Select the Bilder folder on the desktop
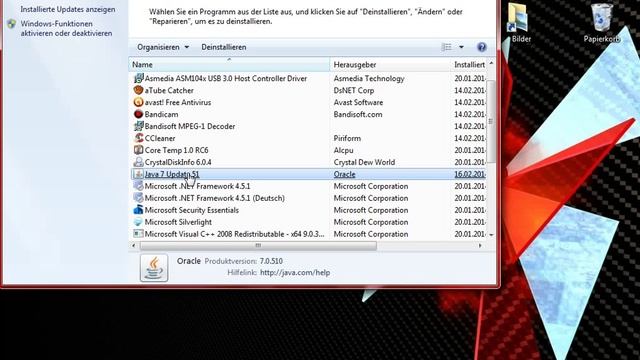Screen dimensions: 640x360 tap(519, 23)
